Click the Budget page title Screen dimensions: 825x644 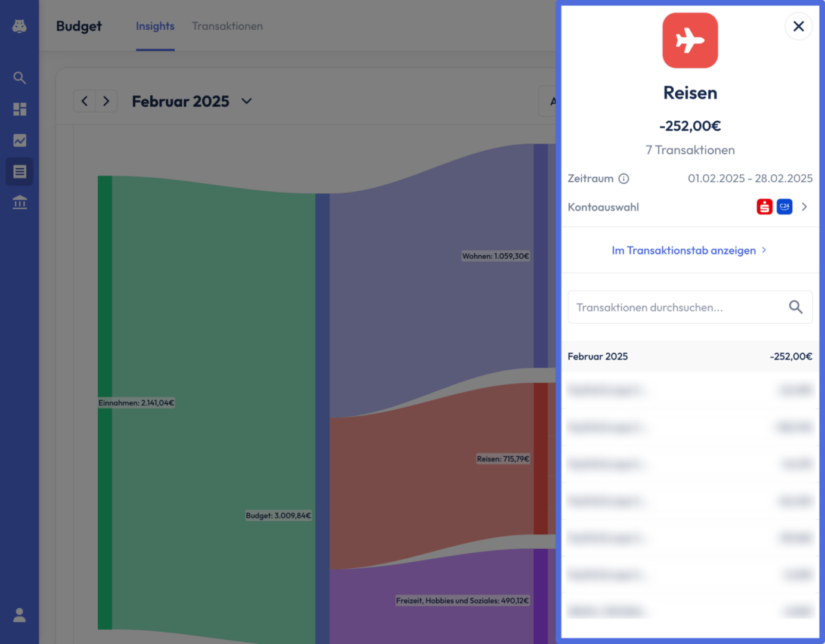point(79,26)
